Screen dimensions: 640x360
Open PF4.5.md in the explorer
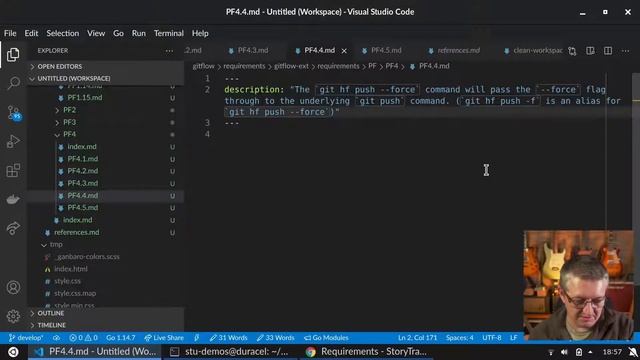click(105, 208)
